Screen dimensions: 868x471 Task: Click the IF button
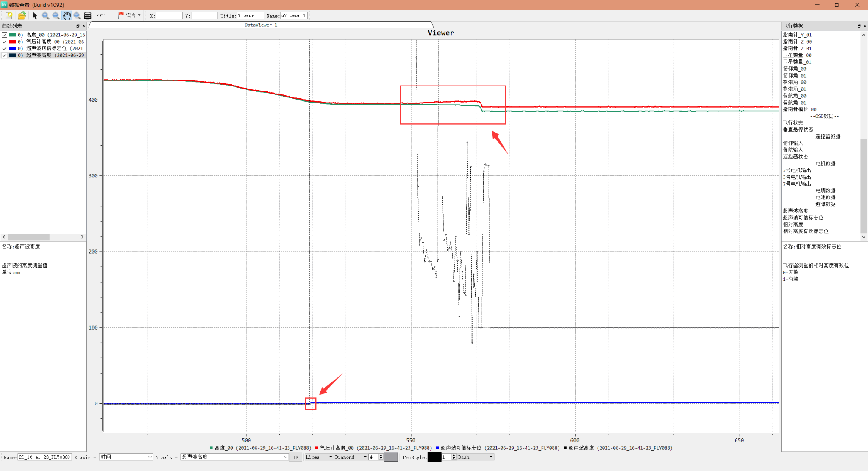pyautogui.click(x=295, y=457)
